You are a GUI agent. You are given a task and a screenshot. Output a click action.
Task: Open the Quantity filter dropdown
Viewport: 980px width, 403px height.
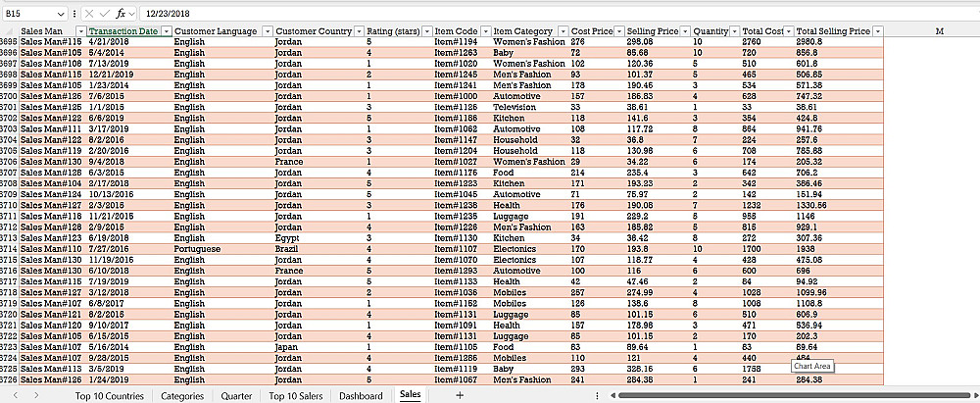coord(734,31)
